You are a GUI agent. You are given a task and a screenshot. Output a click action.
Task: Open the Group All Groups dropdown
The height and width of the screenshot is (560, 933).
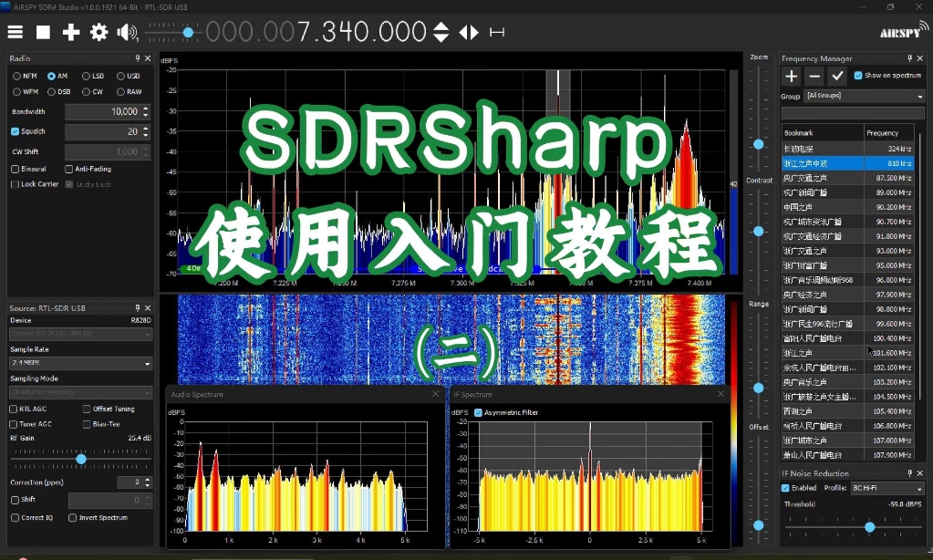click(865, 96)
